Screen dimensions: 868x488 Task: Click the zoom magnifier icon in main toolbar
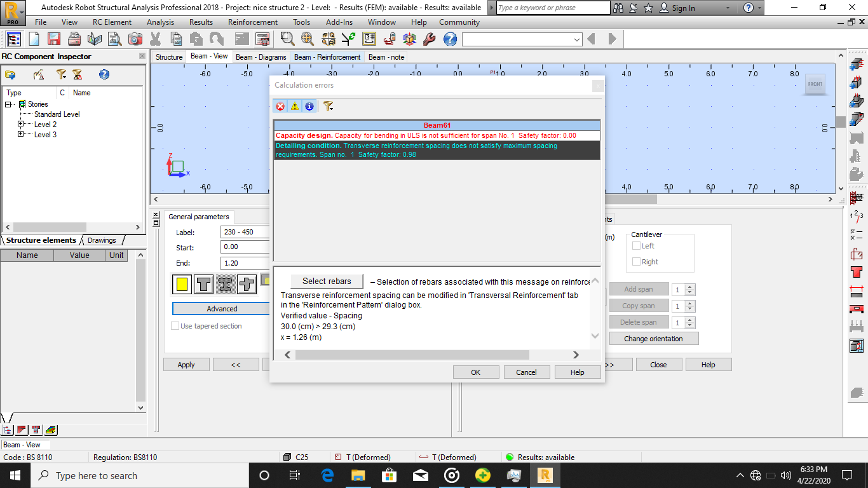point(287,39)
